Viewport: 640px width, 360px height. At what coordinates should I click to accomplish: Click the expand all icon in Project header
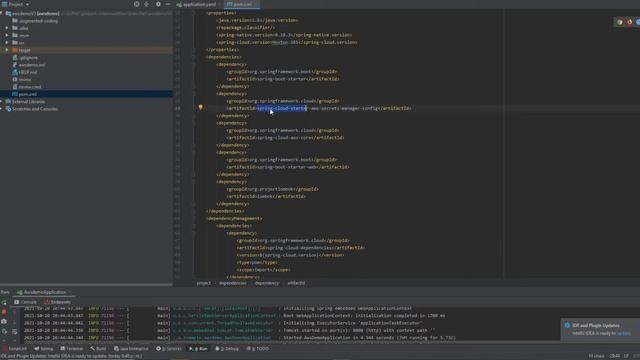147,4
